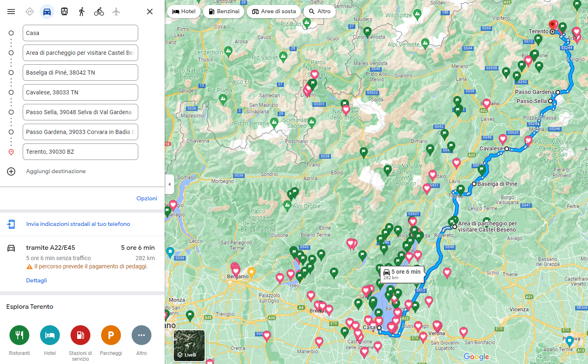Send directions to your phone
Screen dimensions: 588x364
coord(78,224)
